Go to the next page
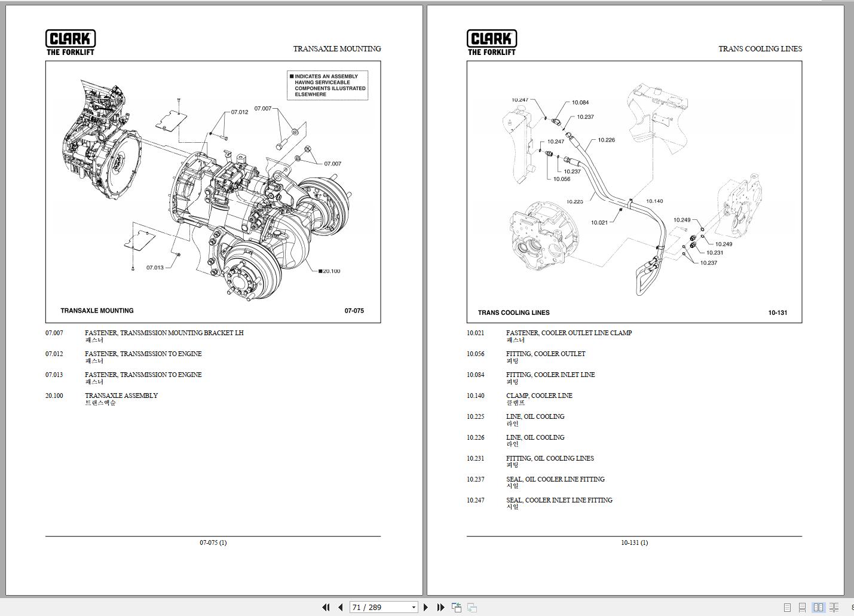 tap(426, 607)
